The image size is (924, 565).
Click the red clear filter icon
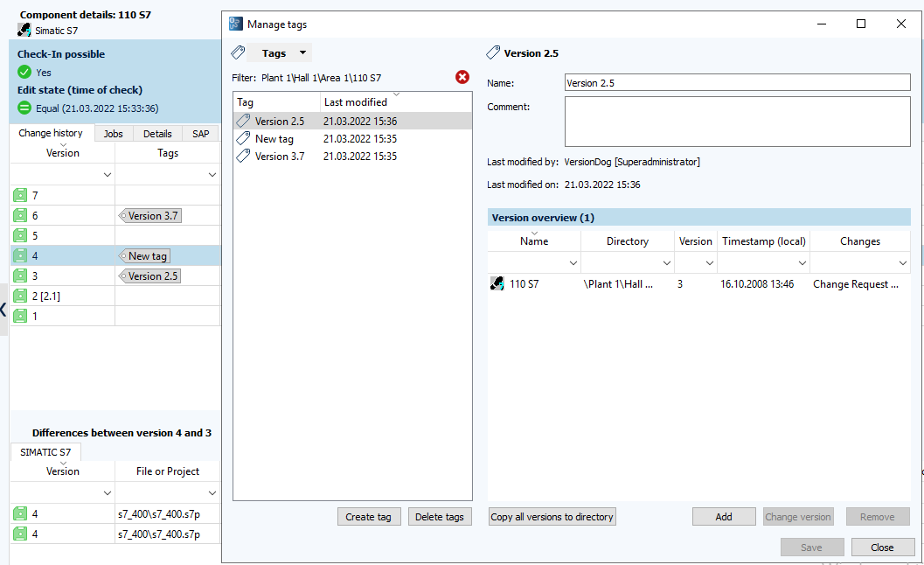(x=462, y=77)
